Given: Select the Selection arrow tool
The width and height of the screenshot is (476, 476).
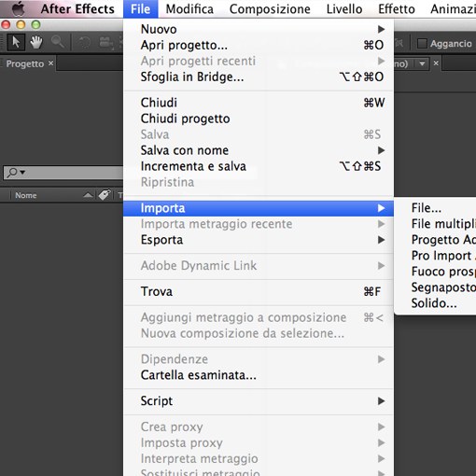Looking at the screenshot, I should coord(16,42).
